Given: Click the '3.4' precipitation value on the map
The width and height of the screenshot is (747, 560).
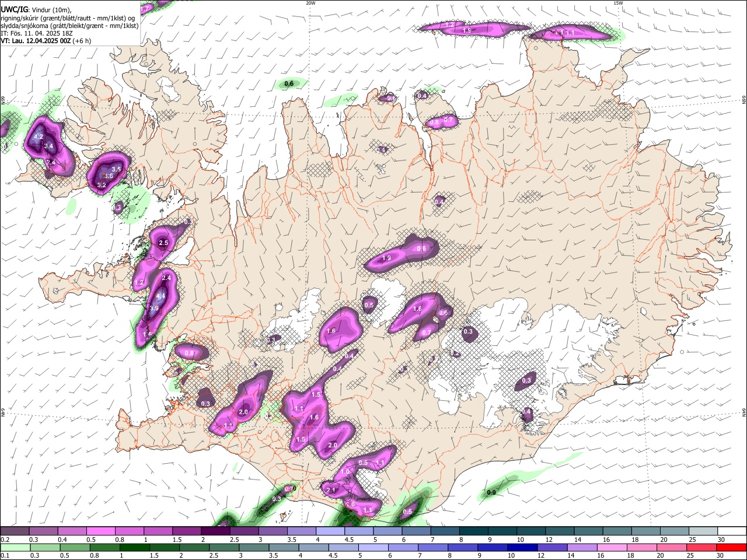Looking at the screenshot, I should (x=49, y=146).
